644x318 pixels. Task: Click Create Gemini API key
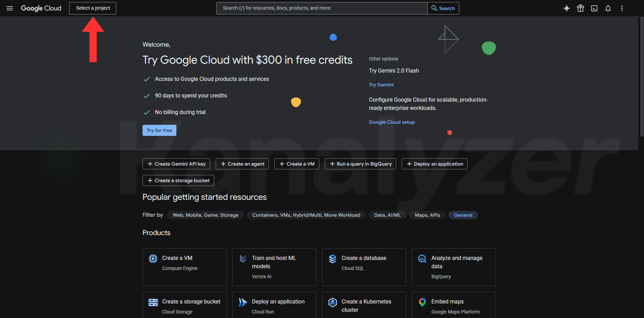point(176,164)
